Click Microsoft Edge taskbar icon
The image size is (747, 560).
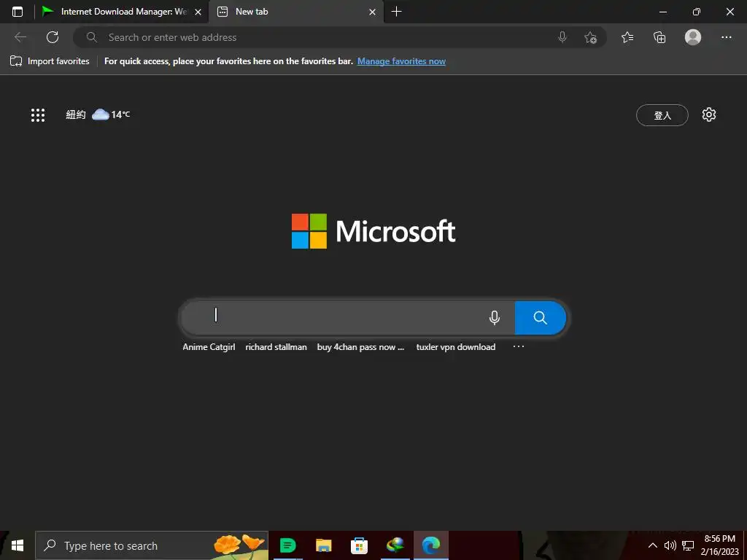(430, 545)
